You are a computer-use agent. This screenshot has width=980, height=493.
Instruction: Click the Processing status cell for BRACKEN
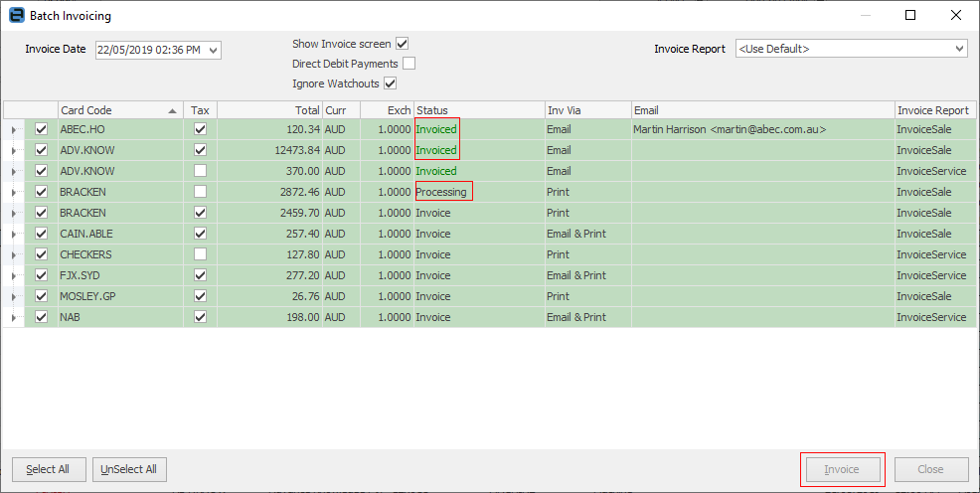coord(443,192)
